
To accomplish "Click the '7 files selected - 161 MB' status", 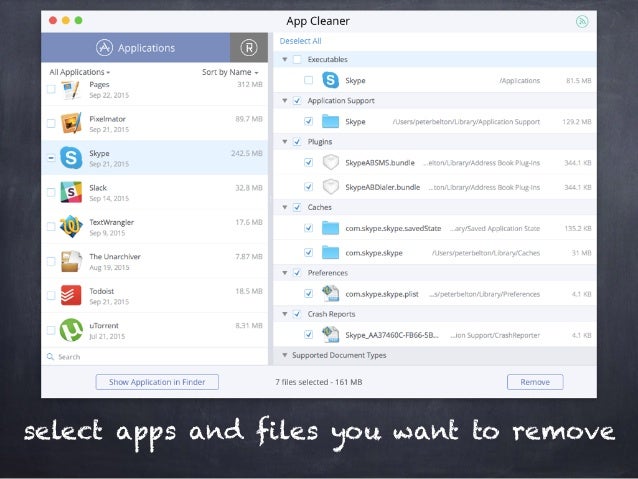I will tap(319, 382).
